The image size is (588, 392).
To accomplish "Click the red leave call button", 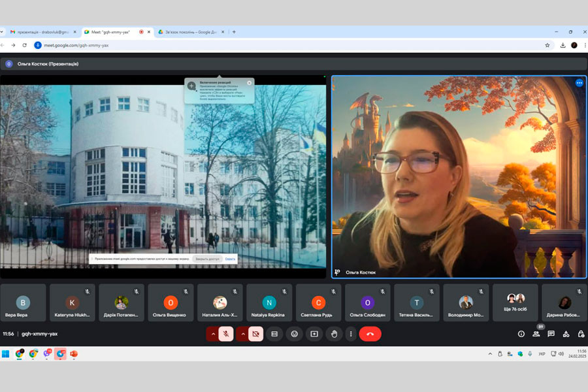I will (370, 334).
